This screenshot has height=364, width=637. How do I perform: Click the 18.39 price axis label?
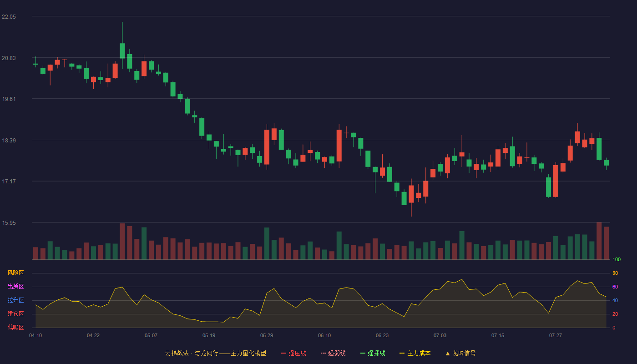[9, 141]
